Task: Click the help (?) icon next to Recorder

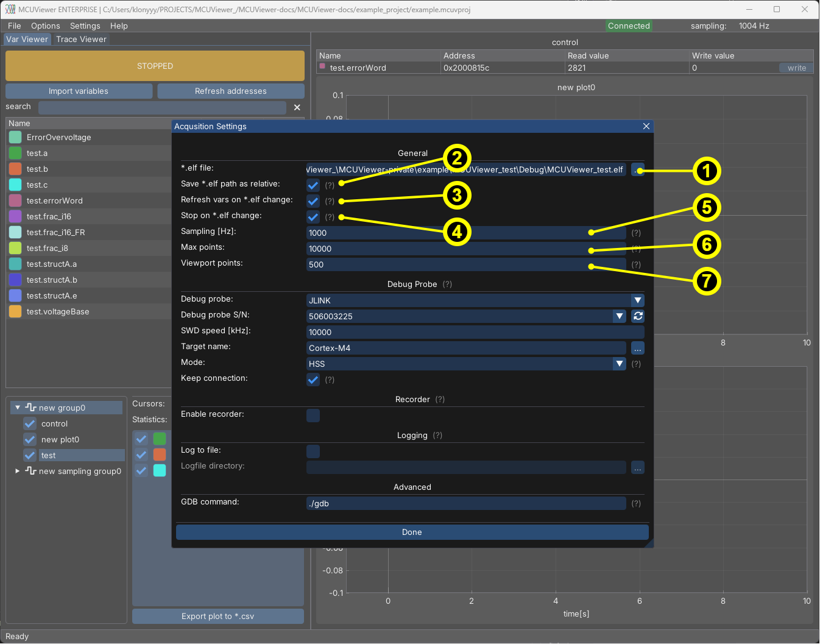Action: pyautogui.click(x=440, y=400)
